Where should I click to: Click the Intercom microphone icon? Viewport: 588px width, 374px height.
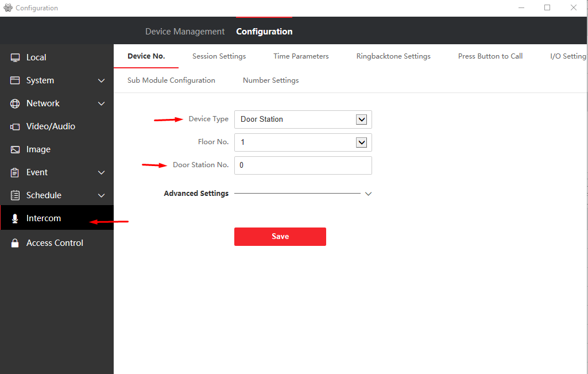tap(15, 218)
